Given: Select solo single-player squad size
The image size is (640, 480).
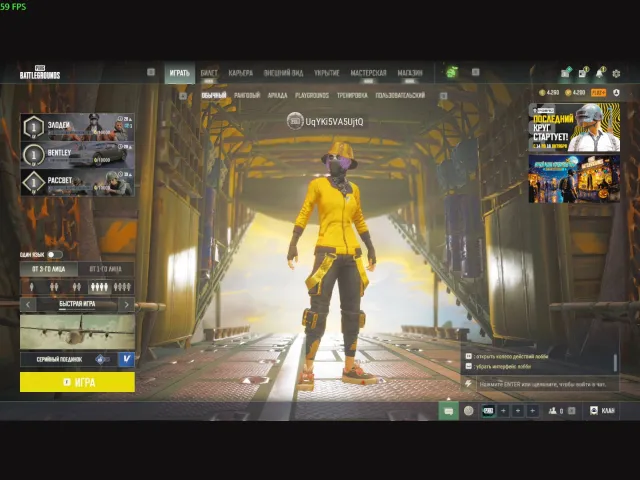Looking at the screenshot, I should pos(31,287).
